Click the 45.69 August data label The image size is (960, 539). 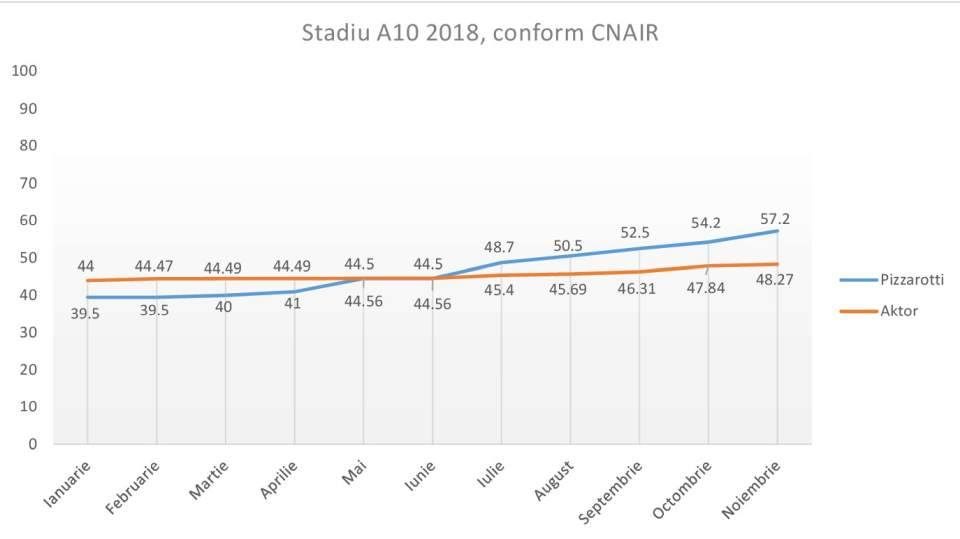coord(568,289)
